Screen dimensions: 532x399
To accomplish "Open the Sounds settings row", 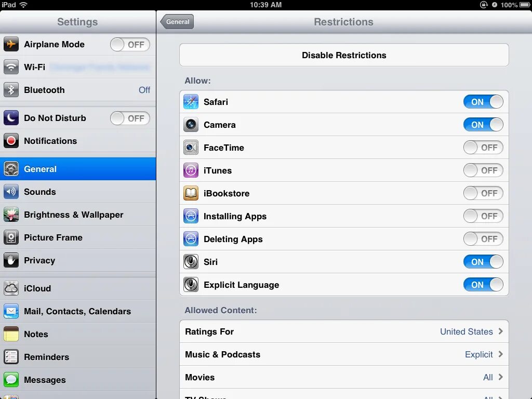I will (x=78, y=192).
